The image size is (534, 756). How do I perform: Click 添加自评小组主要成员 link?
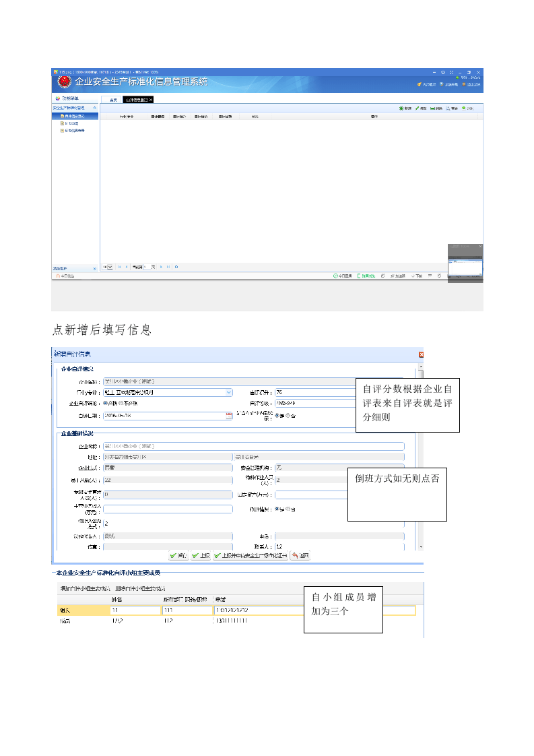click(85, 588)
